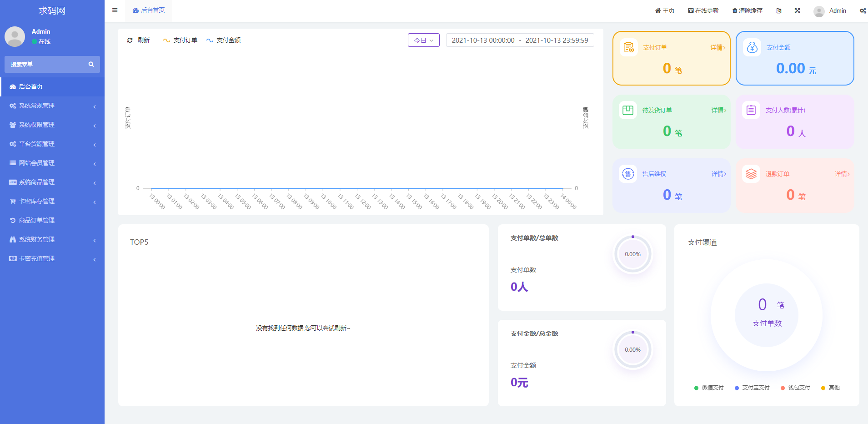Click the fullscreen toggle icon

(x=797, y=10)
